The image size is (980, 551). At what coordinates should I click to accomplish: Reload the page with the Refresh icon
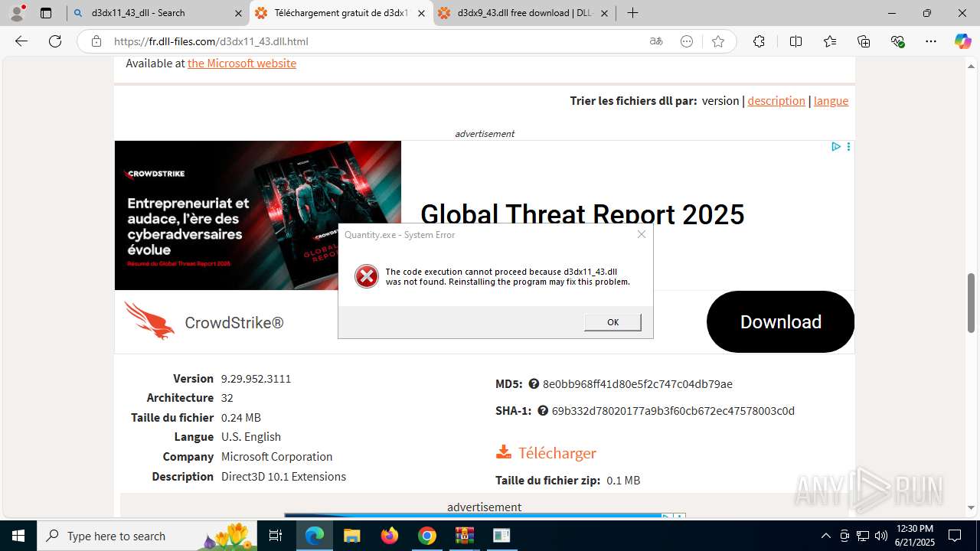coord(55,41)
